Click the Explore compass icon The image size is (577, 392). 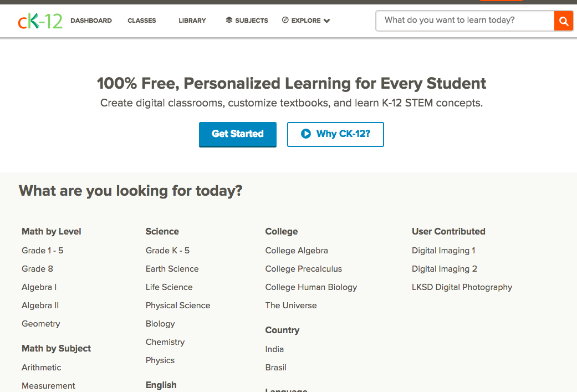coord(285,20)
